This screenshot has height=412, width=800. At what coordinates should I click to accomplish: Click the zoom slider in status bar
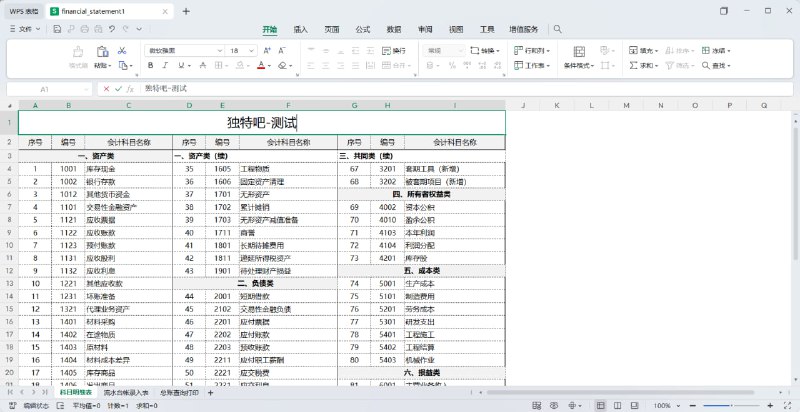pos(733,405)
